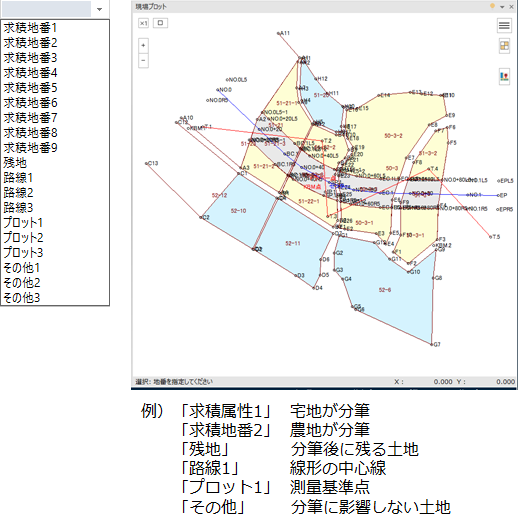Click point label C2 on the plot
The width and height of the screenshot is (518, 529).
(x=206, y=217)
